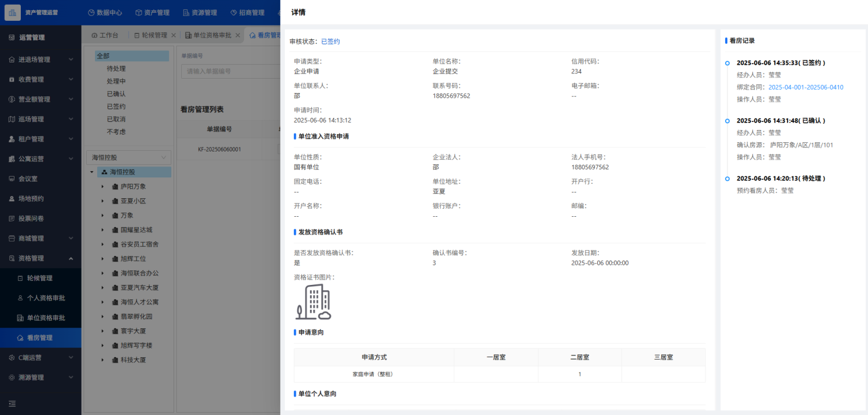Select the 不考虑 status filter
Image resolution: width=868 pixels, height=415 pixels.
(116, 132)
